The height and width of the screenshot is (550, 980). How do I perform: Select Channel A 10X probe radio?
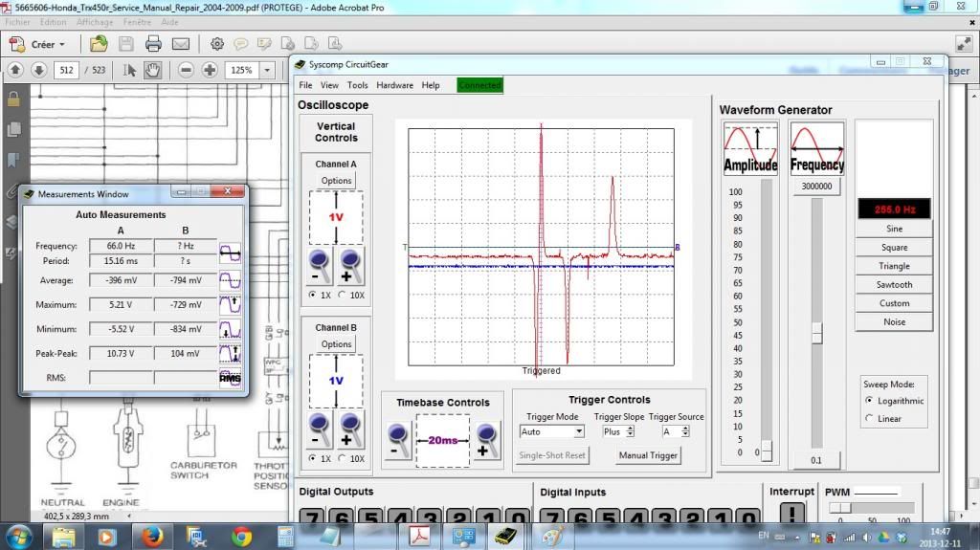(x=342, y=295)
